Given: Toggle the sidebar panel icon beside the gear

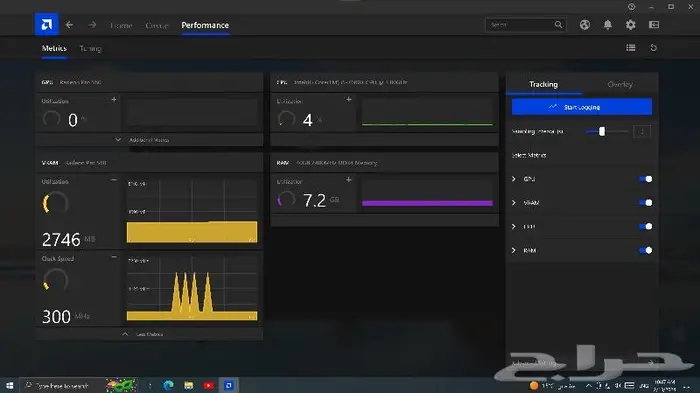Looking at the screenshot, I should [x=654, y=25].
